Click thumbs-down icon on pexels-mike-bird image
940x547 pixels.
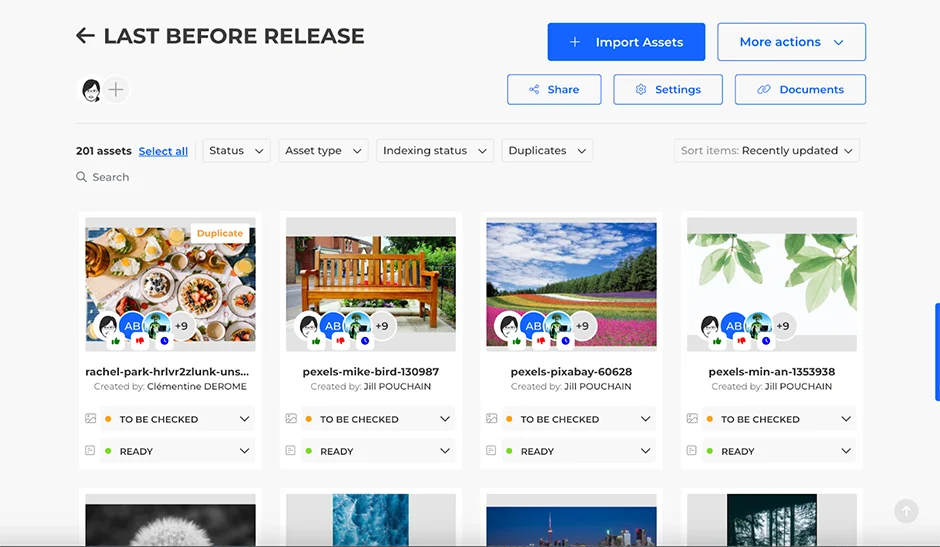(x=341, y=341)
